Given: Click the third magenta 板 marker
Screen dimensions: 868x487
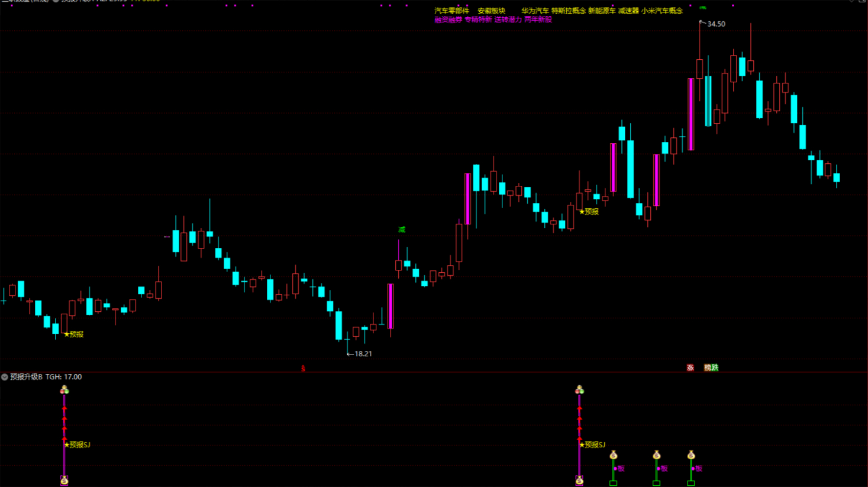Looking at the screenshot, I should pyautogui.click(x=697, y=469).
